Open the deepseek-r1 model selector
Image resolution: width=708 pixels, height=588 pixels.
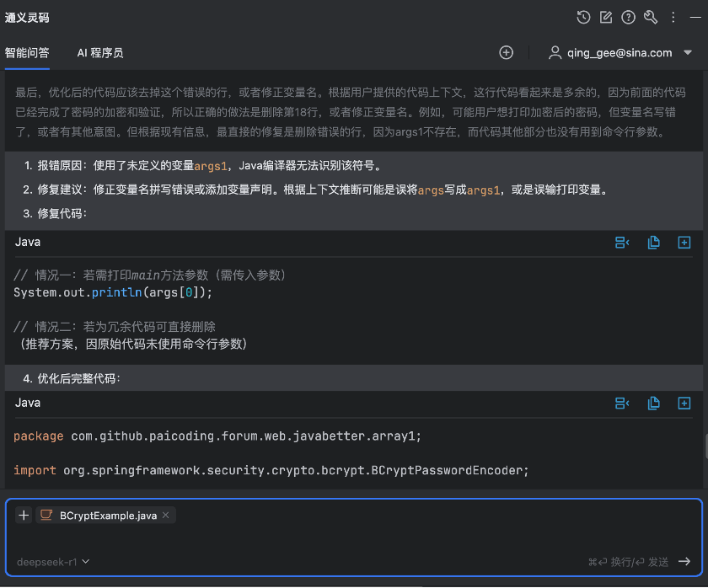53,561
